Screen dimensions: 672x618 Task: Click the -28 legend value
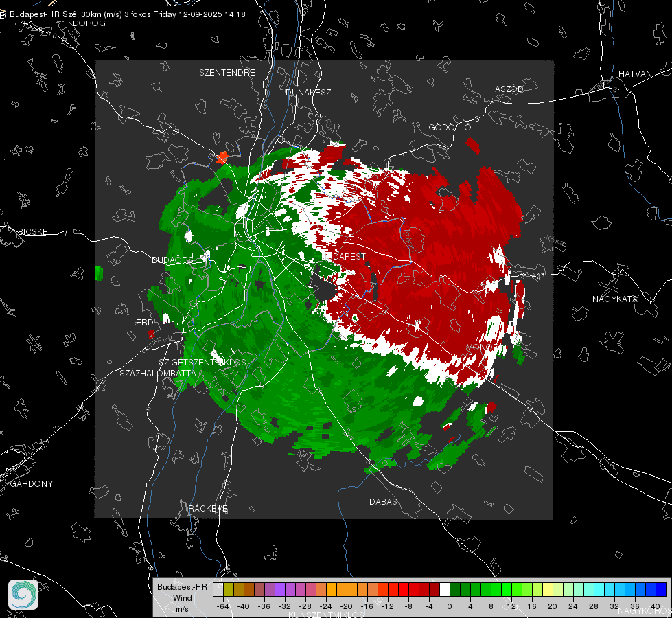point(305,606)
